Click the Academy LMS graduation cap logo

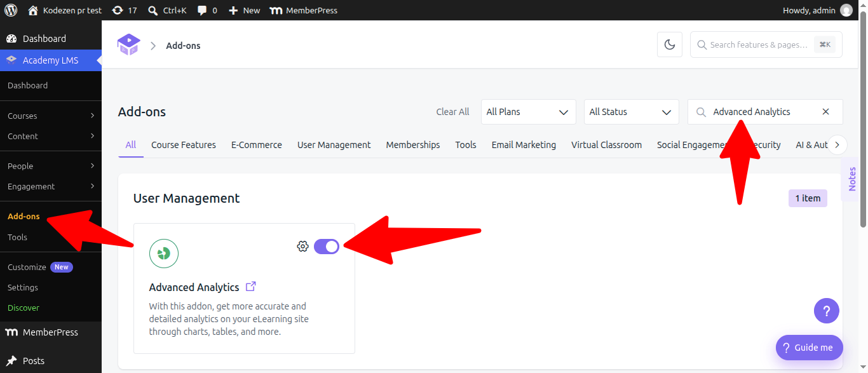[x=129, y=45]
